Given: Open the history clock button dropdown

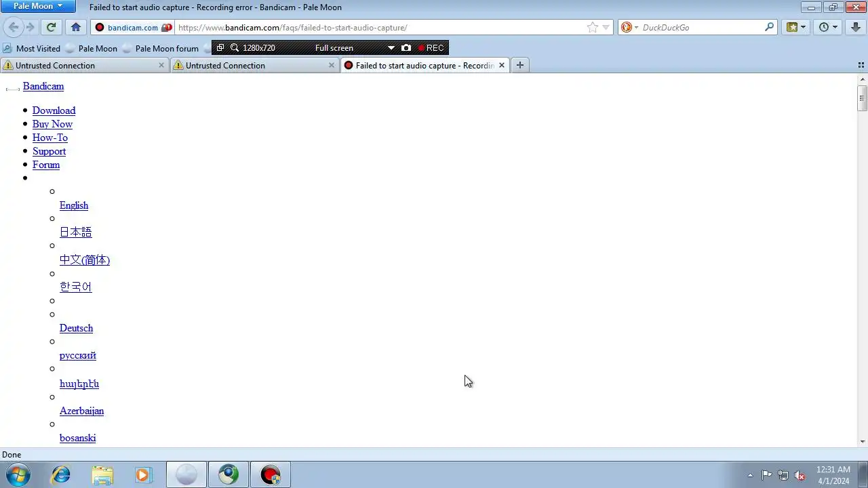Looking at the screenshot, I should 828,27.
